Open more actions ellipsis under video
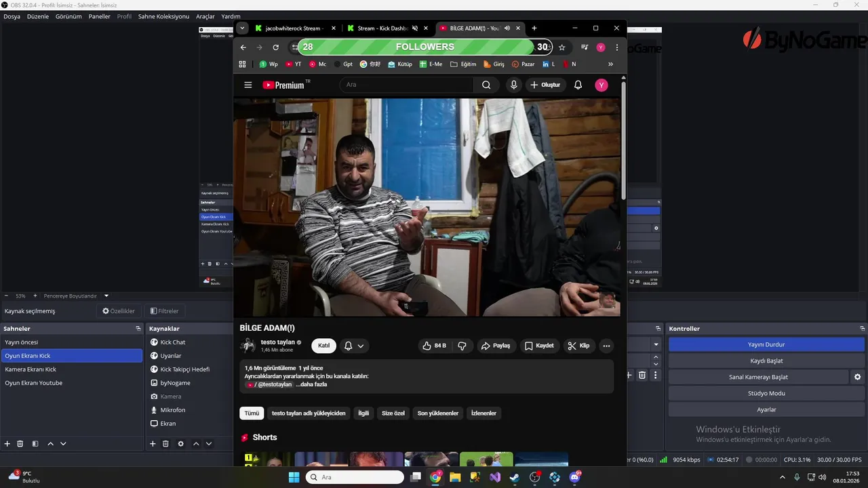The height and width of the screenshot is (488, 868). 606,346
